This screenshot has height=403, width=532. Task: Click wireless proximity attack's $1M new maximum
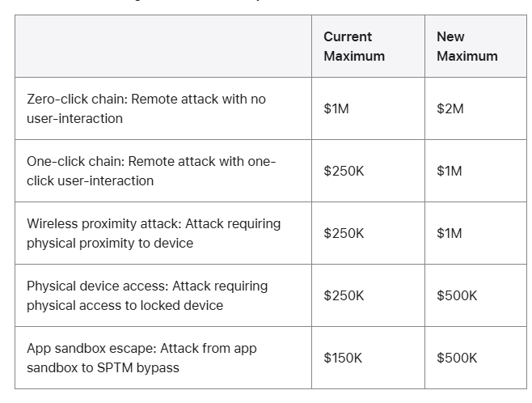click(x=450, y=233)
